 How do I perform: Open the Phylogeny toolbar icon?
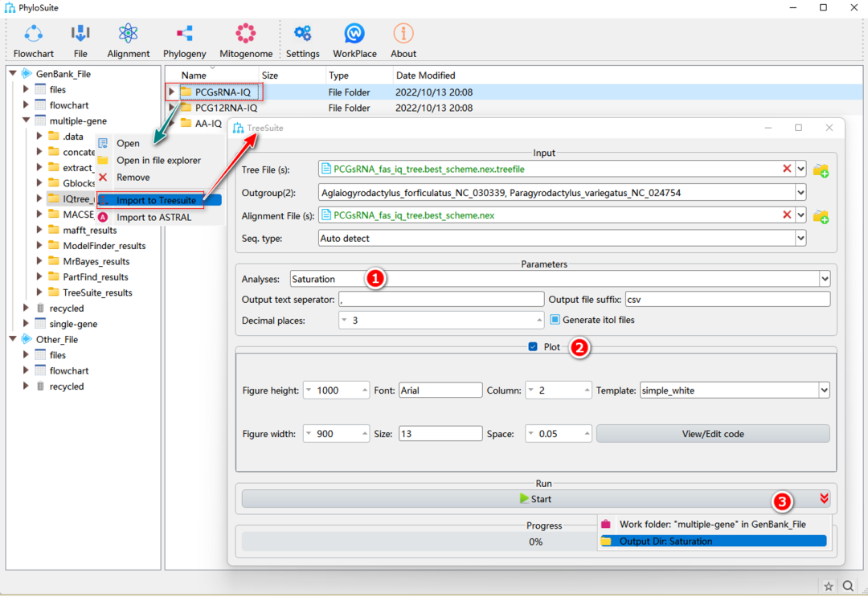point(184,35)
